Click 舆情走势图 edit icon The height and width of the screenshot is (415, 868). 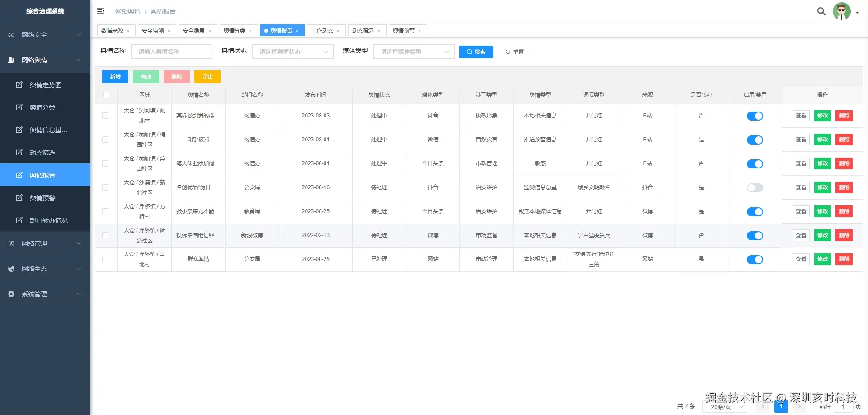click(x=19, y=85)
